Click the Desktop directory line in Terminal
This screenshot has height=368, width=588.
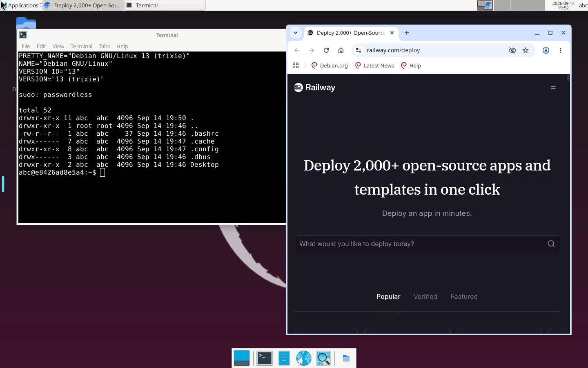(119, 165)
